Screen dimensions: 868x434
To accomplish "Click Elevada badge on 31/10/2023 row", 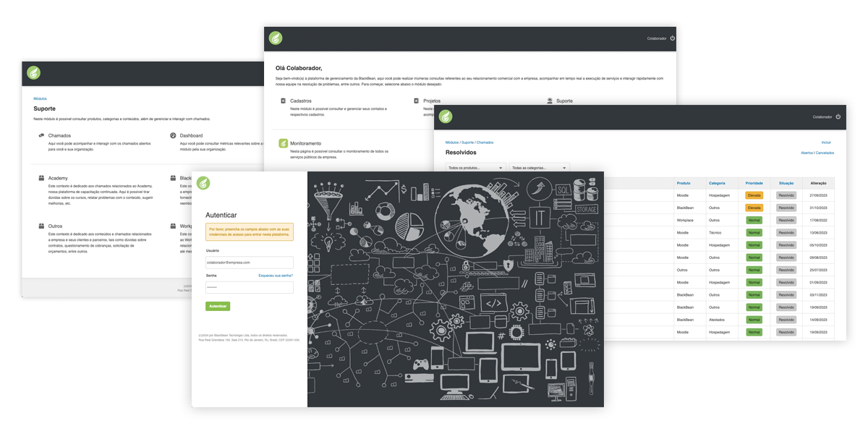I will coord(754,208).
